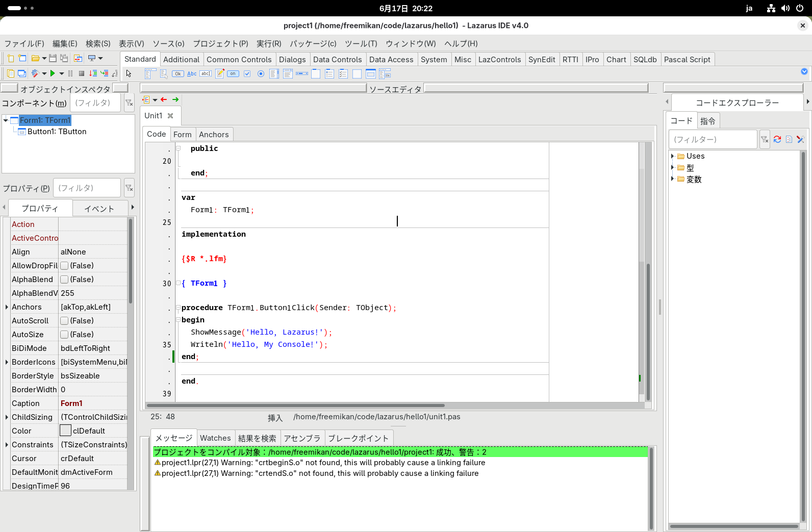Toggle the AllowDropFiles checkbox

[65, 266]
